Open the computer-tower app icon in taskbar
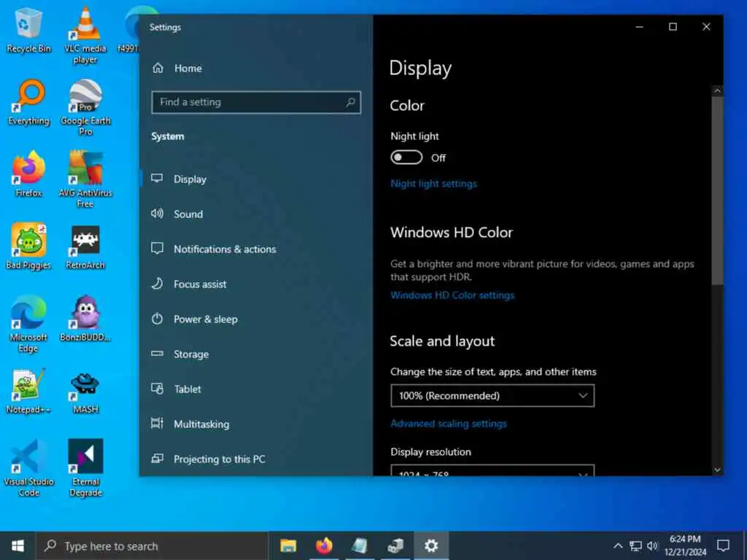The height and width of the screenshot is (560, 747). (x=395, y=545)
